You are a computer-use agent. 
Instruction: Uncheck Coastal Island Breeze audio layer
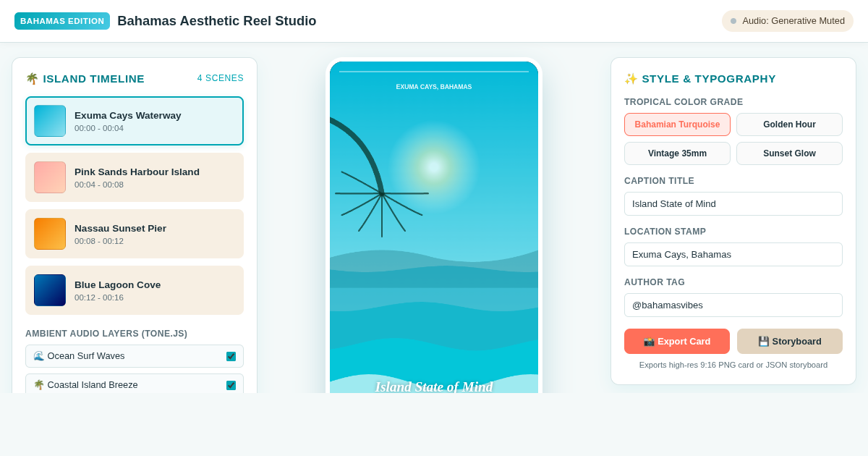tap(231, 385)
